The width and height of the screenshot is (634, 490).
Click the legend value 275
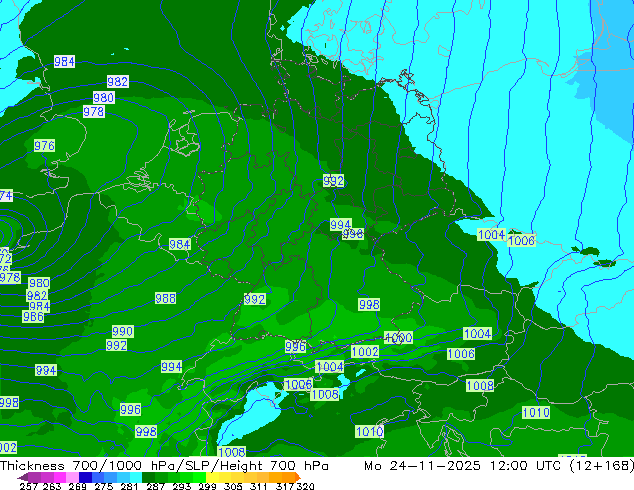tap(104, 486)
